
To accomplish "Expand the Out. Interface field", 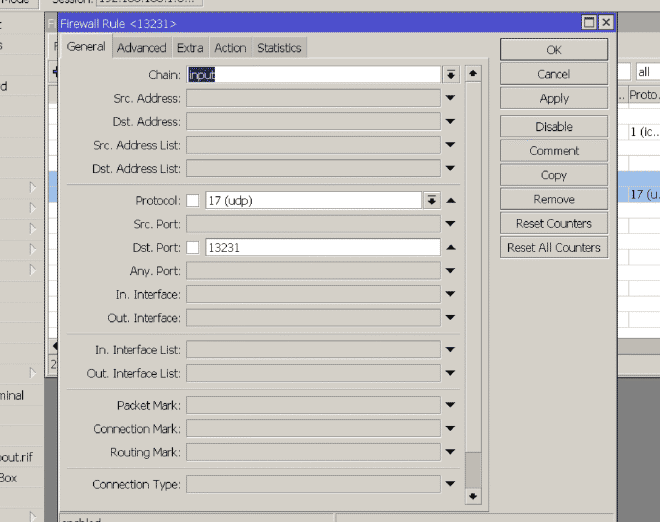I will click(x=450, y=317).
